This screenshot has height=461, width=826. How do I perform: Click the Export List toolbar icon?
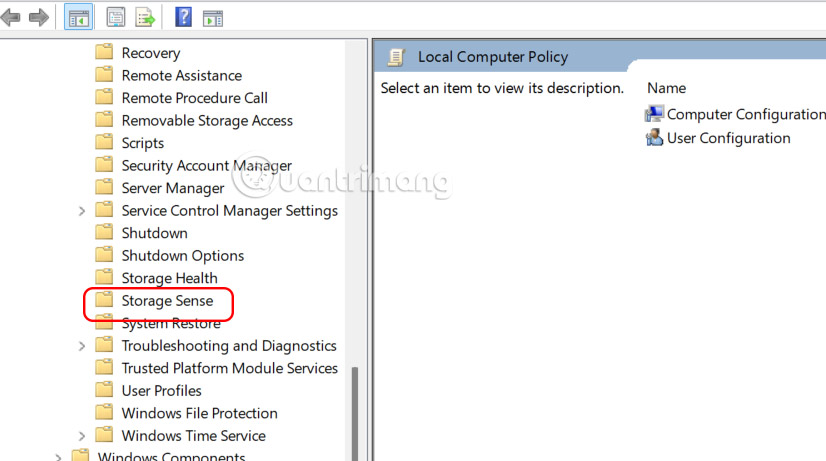pos(145,17)
